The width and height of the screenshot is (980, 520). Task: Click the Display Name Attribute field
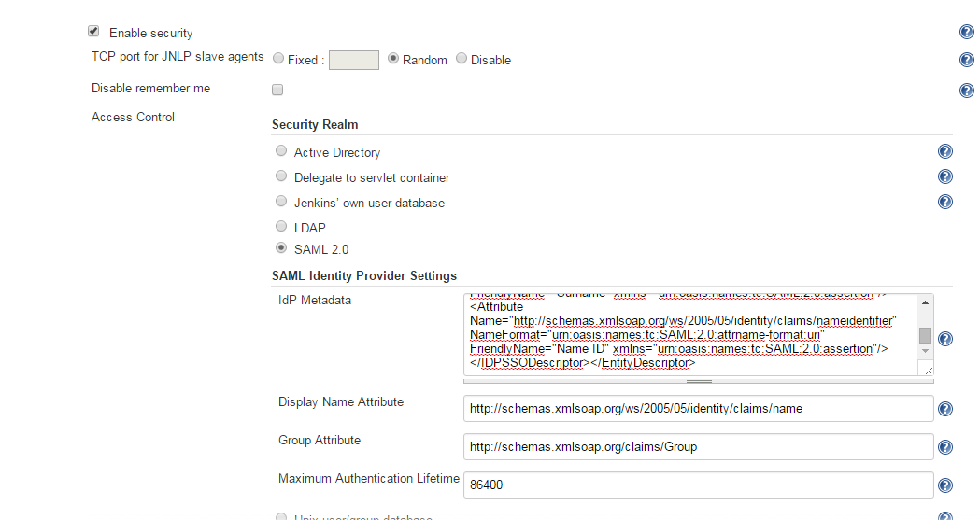698,409
